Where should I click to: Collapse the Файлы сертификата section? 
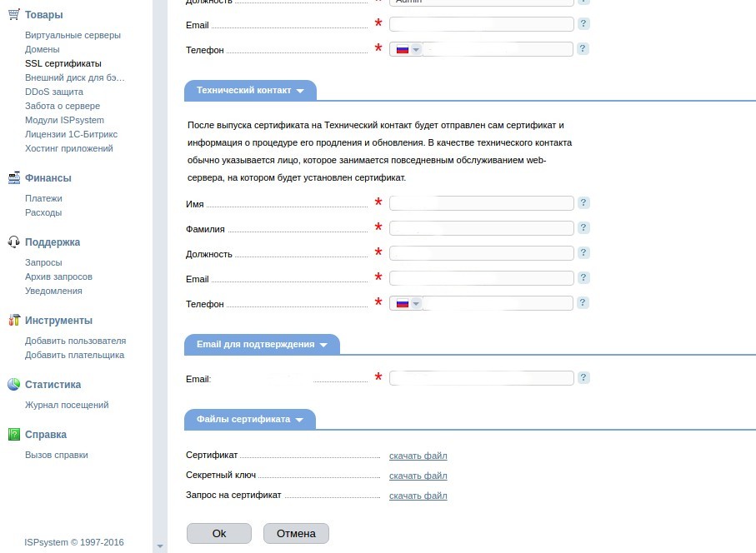pyautogui.click(x=250, y=420)
